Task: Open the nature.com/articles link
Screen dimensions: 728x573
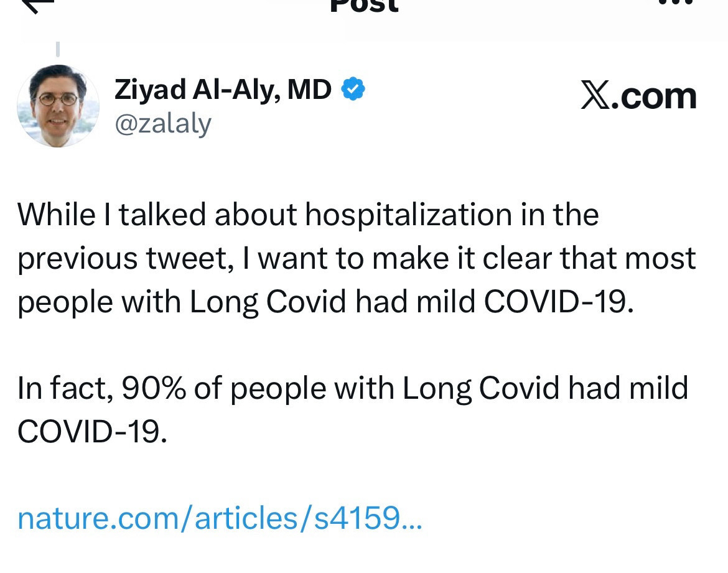Action: pos(219,518)
